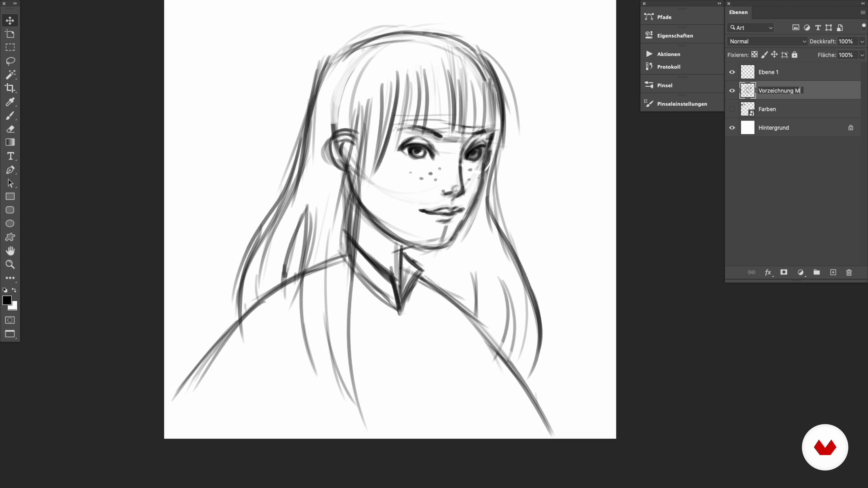The image size is (868, 488).
Task: Open the Ebenen panel menu
Action: [863, 12]
